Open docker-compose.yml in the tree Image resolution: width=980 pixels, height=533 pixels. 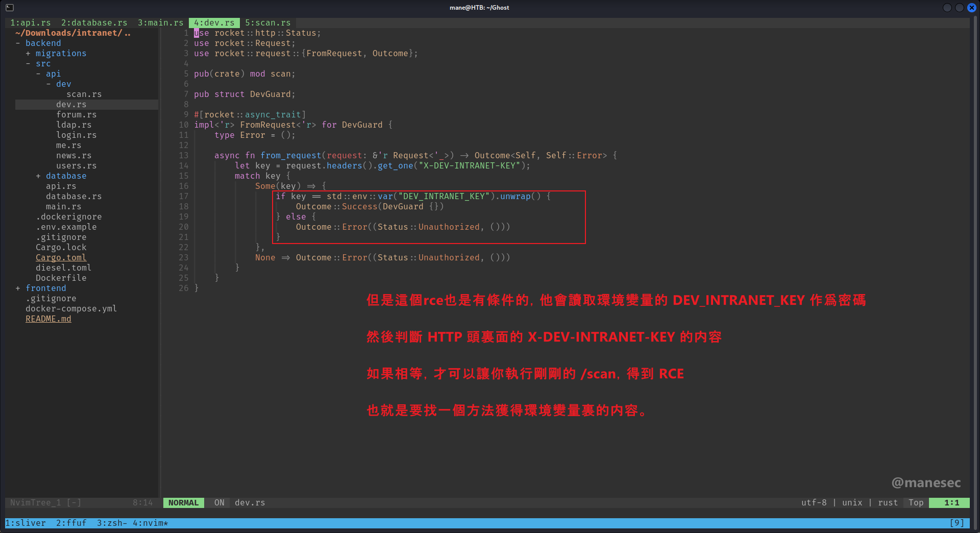[x=71, y=309]
